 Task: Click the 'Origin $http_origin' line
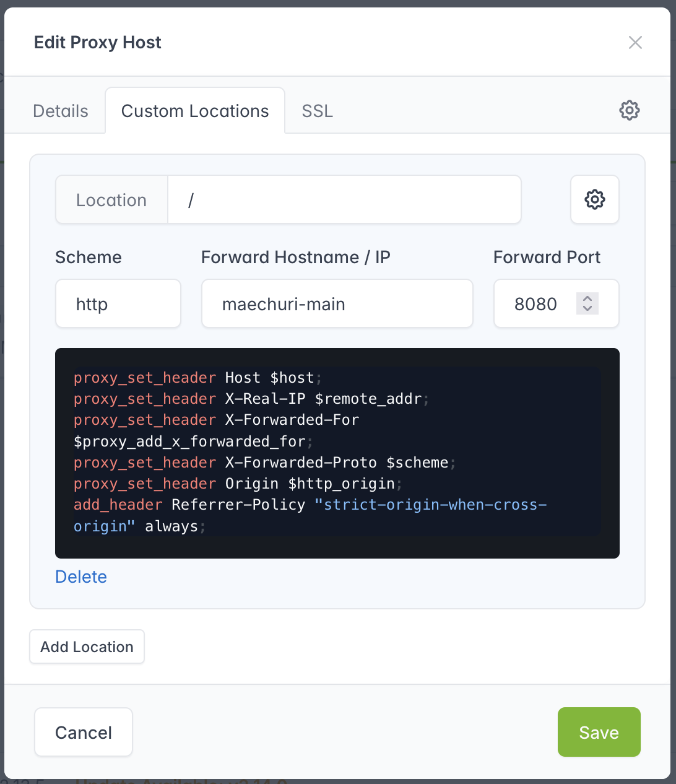point(238,484)
